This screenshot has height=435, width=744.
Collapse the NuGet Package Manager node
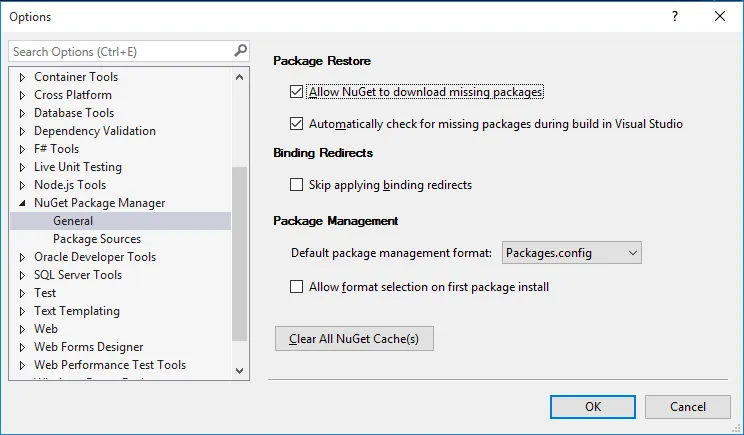pos(23,203)
